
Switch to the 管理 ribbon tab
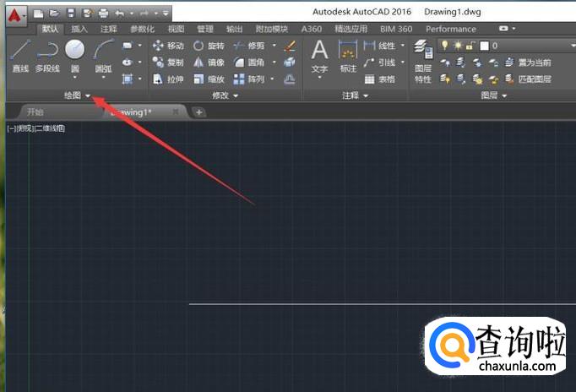pyautogui.click(x=205, y=29)
